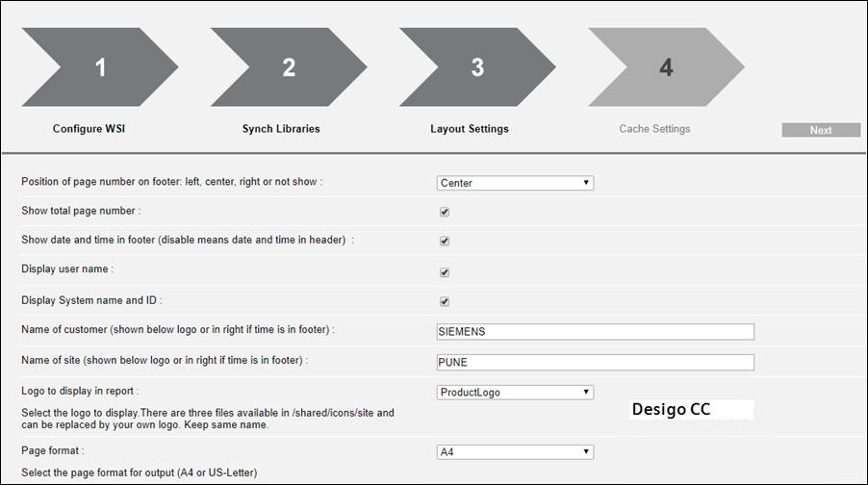Open the page number position dropdown
868x485 pixels.
pyautogui.click(x=515, y=183)
